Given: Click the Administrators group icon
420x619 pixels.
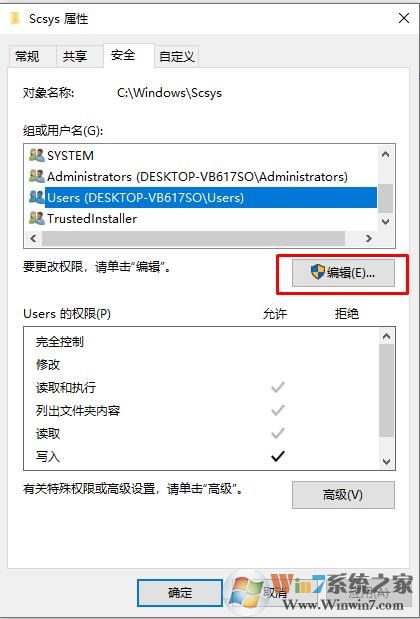Looking at the screenshot, I should point(37,176).
